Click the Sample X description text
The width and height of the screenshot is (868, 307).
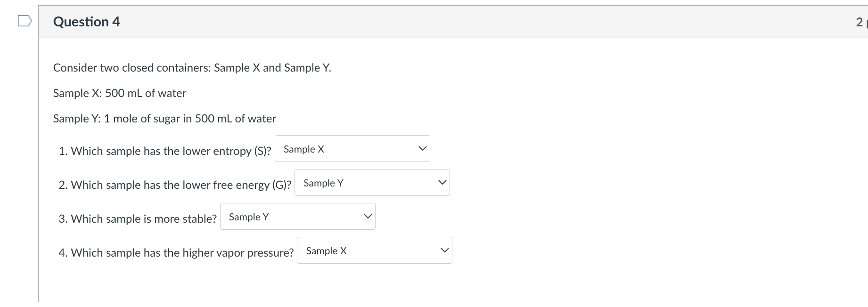click(x=119, y=93)
